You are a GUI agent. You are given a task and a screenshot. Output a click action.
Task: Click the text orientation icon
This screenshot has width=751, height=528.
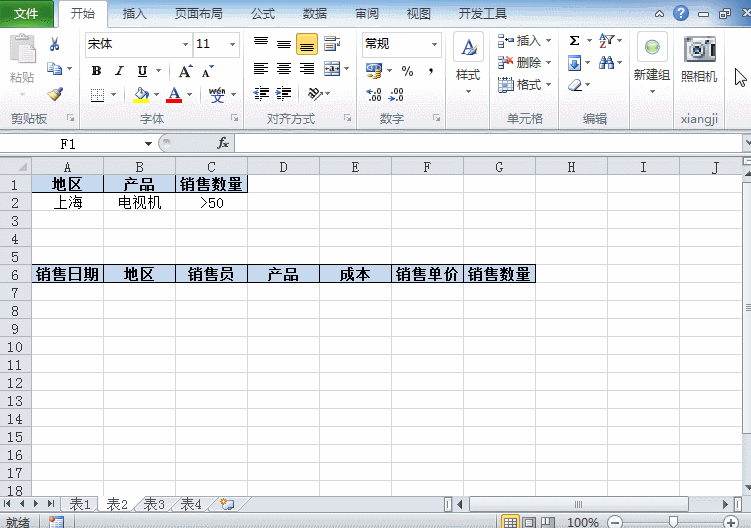point(315,93)
